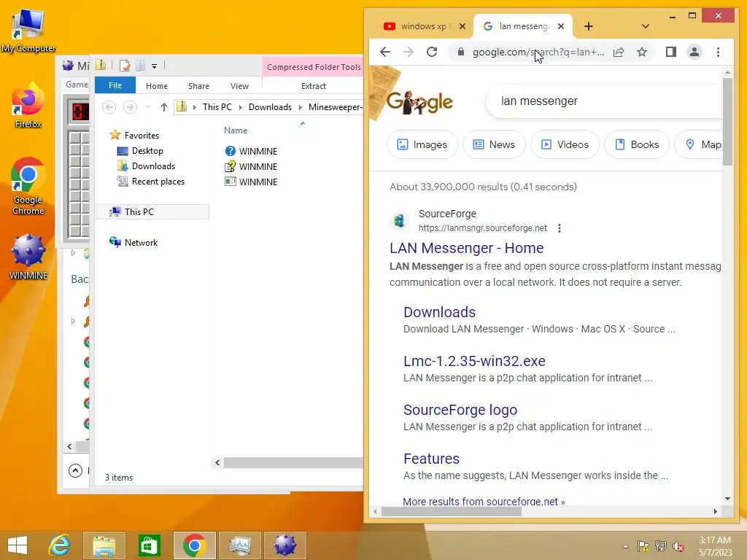Sort files by the Name column header

tap(236, 131)
